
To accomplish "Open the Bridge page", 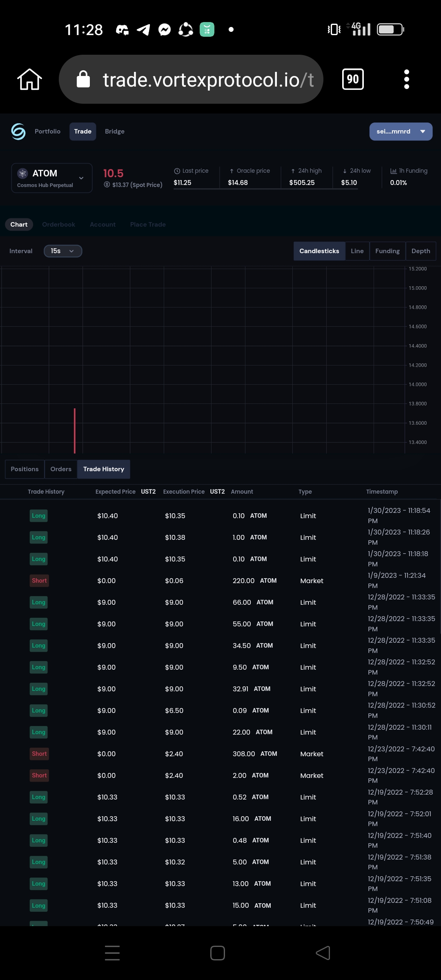I will point(115,131).
